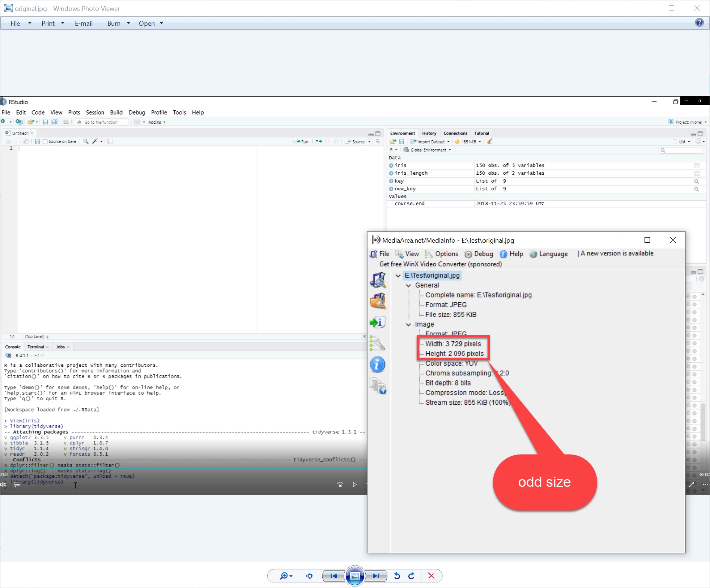Toggle Source on Save checkbox
The width and height of the screenshot is (710, 588).
click(45, 141)
